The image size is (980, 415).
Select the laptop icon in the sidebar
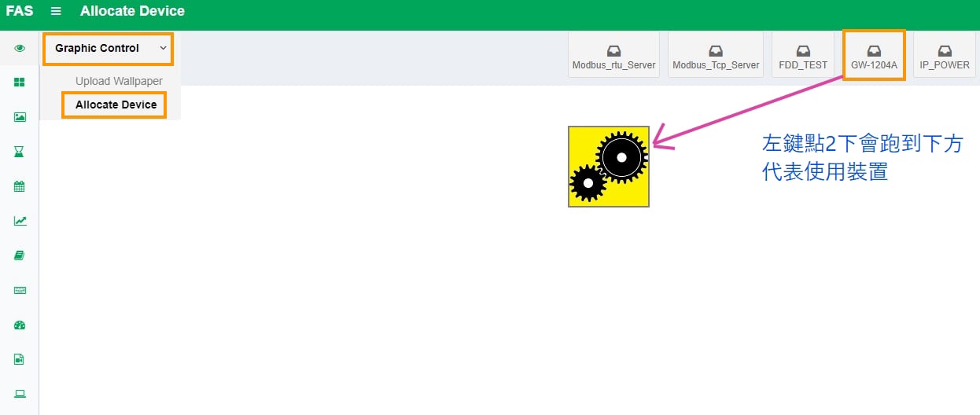click(x=20, y=394)
